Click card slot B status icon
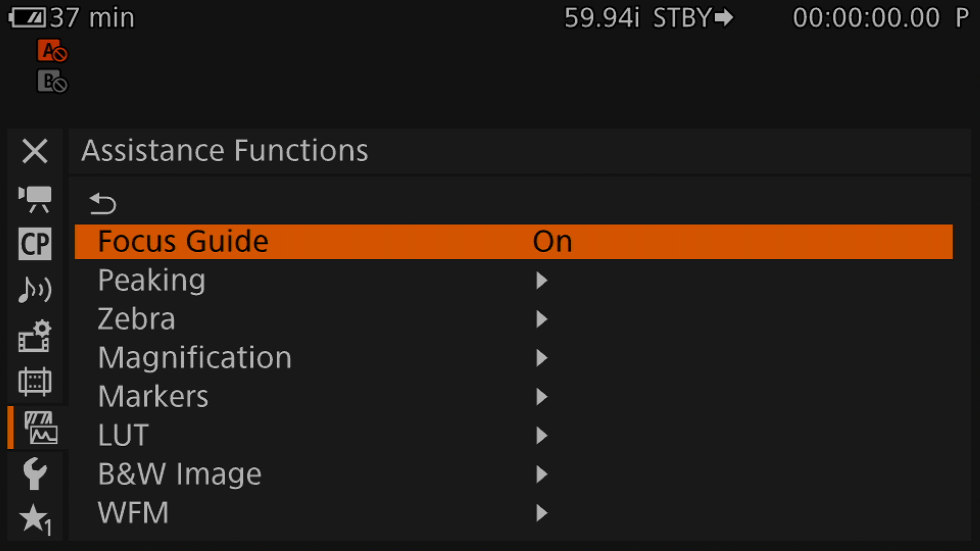The image size is (980, 551). pos(52,82)
